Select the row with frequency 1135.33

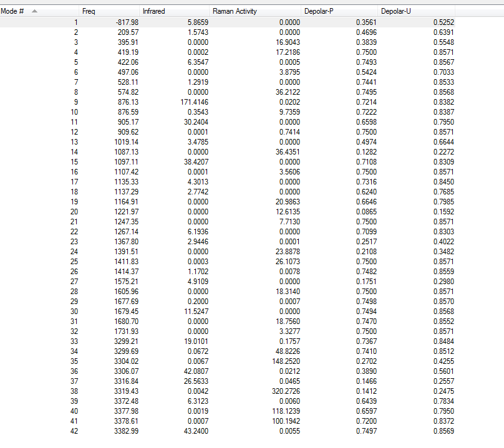pyautogui.click(x=227, y=181)
